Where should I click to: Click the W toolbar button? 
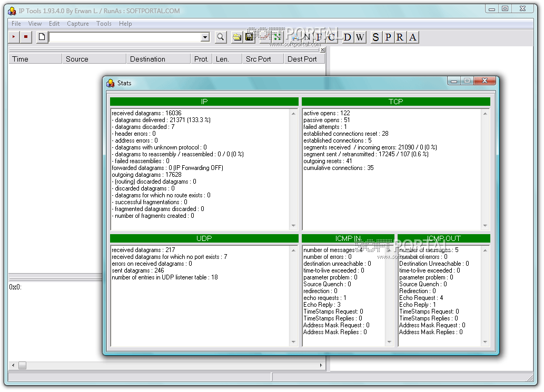(x=360, y=37)
